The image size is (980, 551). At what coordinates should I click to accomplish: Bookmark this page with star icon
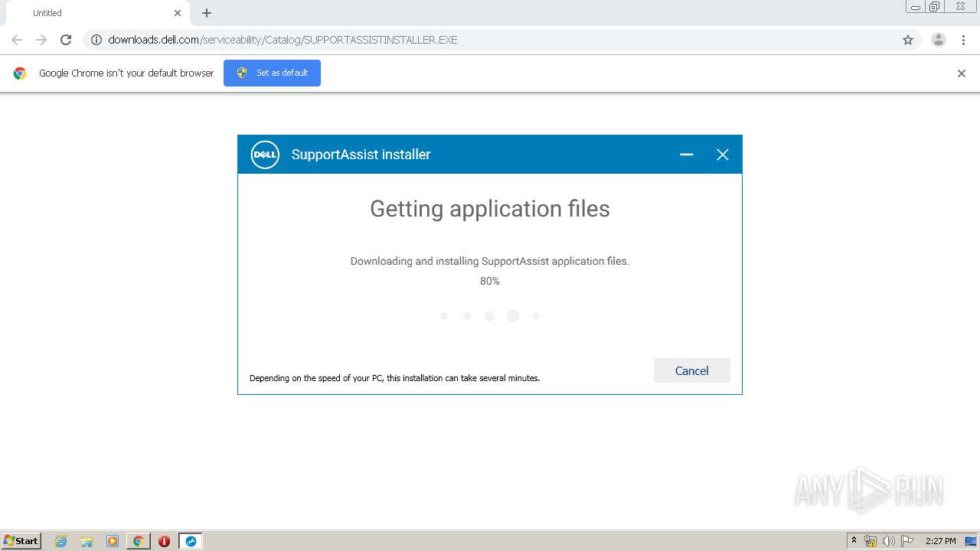[908, 40]
